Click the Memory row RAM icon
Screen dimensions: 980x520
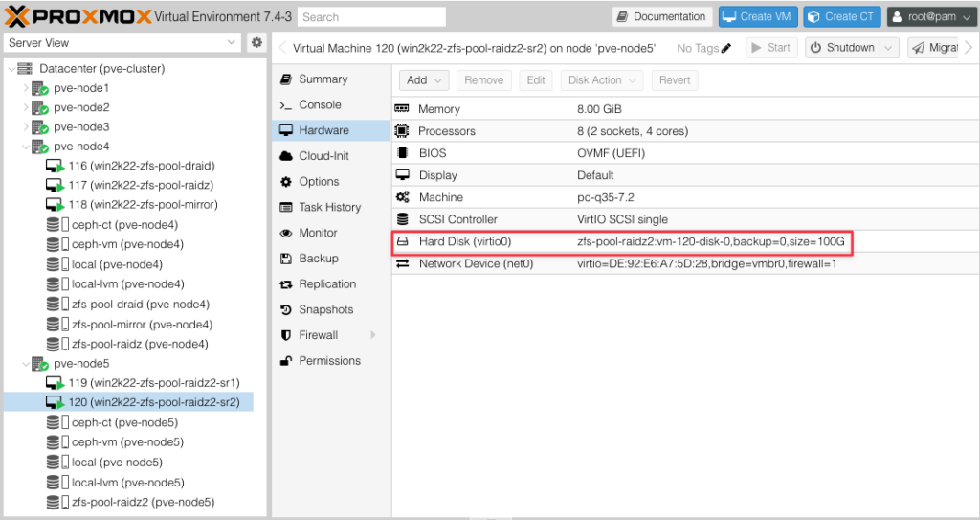click(x=402, y=109)
